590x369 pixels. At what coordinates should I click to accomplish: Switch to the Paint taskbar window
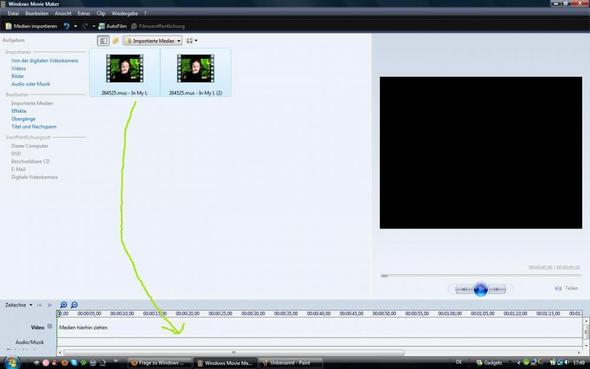pos(290,363)
